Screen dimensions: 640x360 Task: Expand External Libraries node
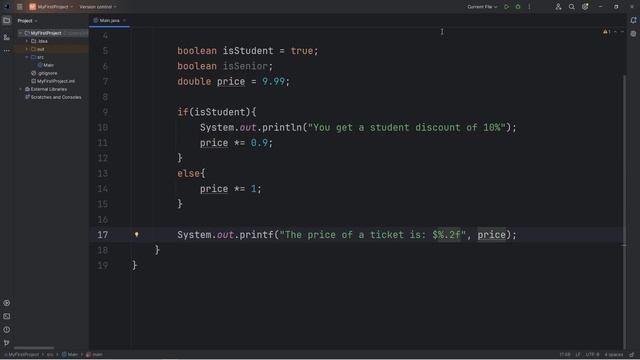click(20, 89)
